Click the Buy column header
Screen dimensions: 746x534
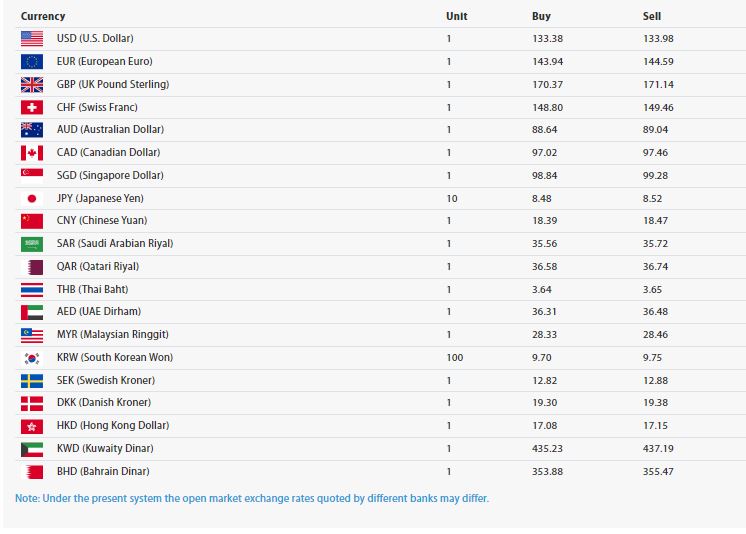541,16
